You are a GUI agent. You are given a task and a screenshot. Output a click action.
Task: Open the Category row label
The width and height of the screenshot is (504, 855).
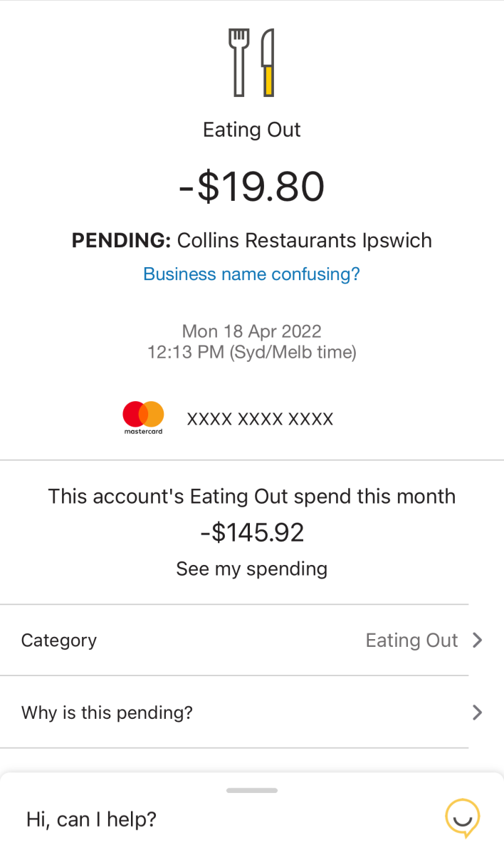(59, 641)
